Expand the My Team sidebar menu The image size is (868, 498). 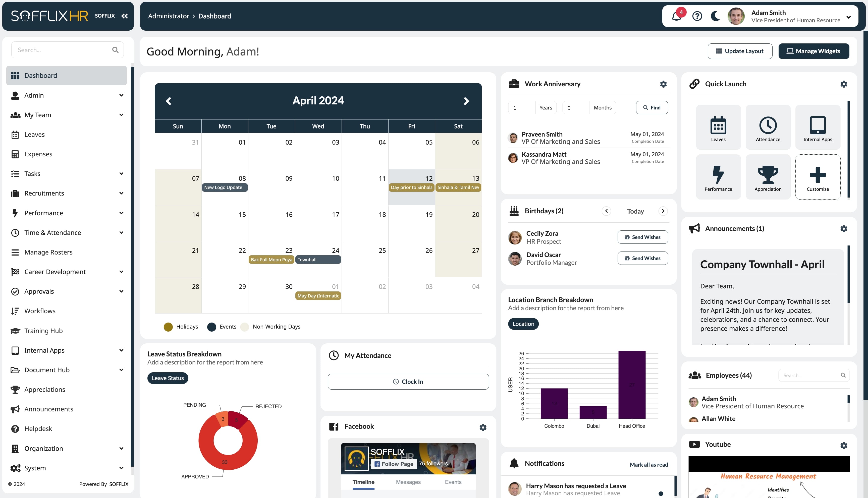pyautogui.click(x=67, y=114)
